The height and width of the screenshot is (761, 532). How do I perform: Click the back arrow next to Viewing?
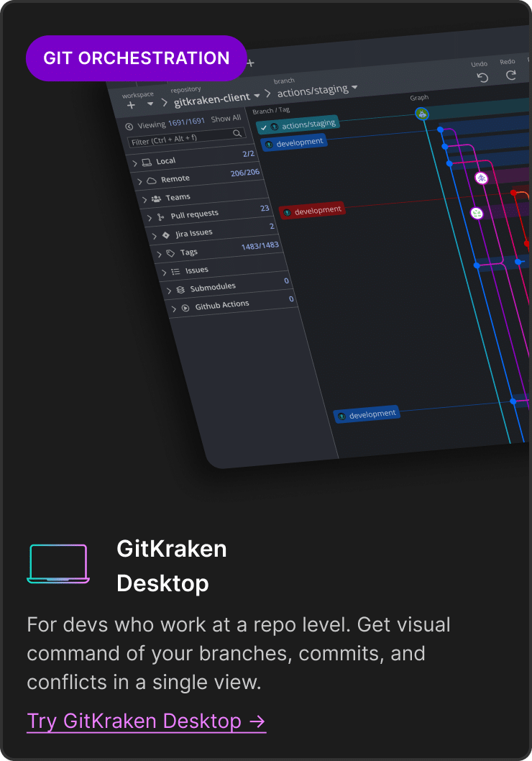(129, 127)
